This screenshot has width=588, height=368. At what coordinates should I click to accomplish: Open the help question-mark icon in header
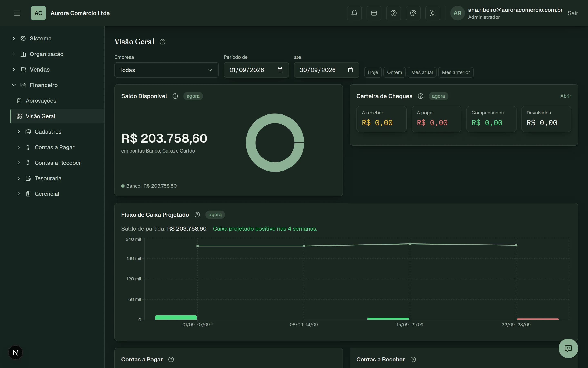click(394, 13)
